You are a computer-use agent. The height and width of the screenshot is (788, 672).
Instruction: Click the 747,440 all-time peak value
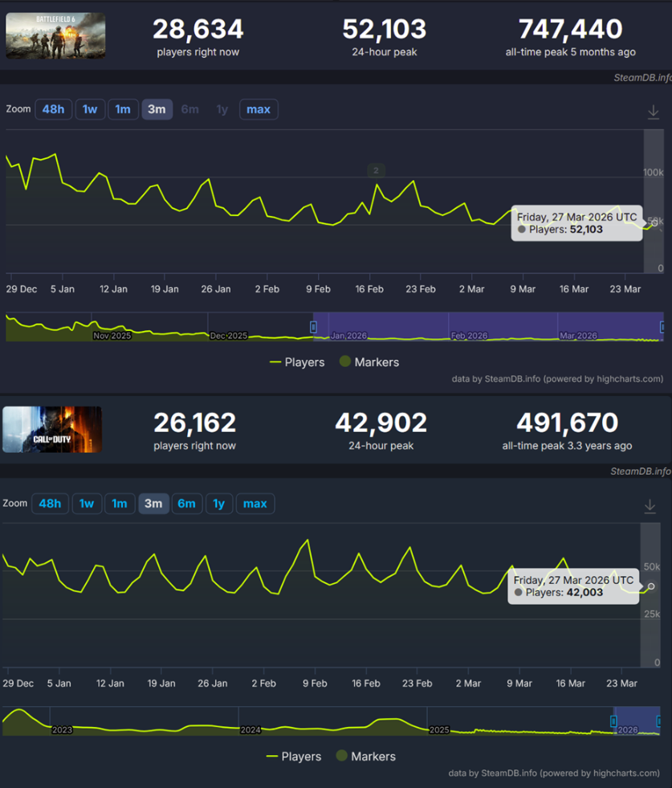[x=571, y=29]
